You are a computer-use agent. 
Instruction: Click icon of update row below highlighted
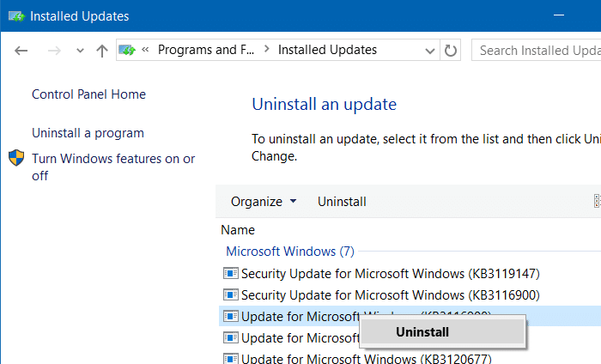[x=231, y=337]
